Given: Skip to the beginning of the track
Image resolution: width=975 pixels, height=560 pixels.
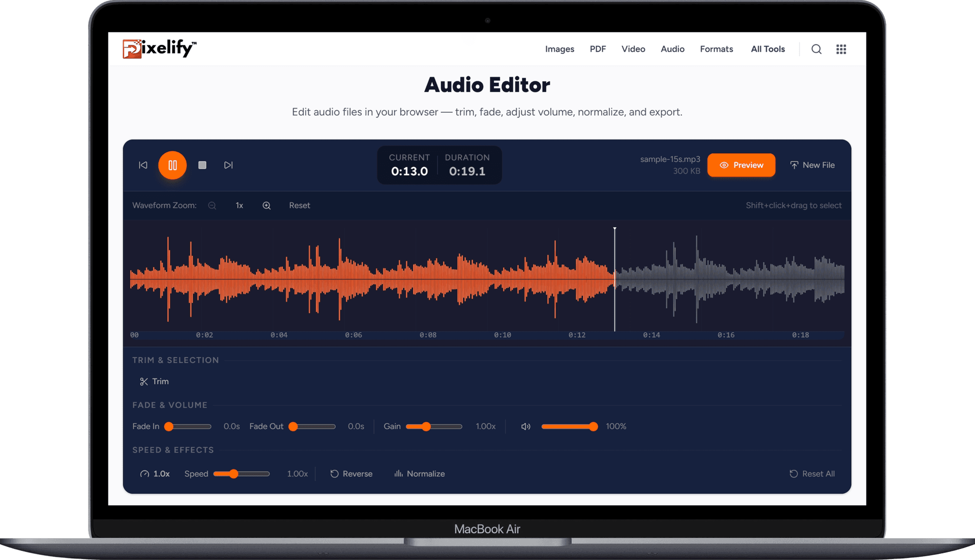Looking at the screenshot, I should point(142,165).
